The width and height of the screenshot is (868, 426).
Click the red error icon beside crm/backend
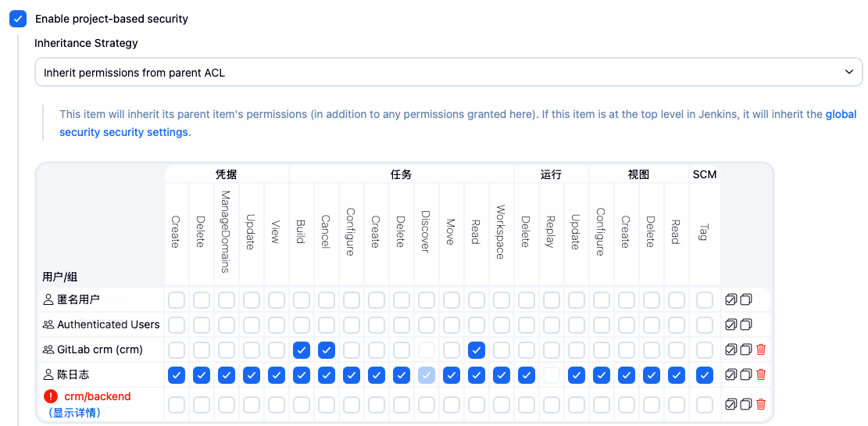pyautogui.click(x=51, y=396)
